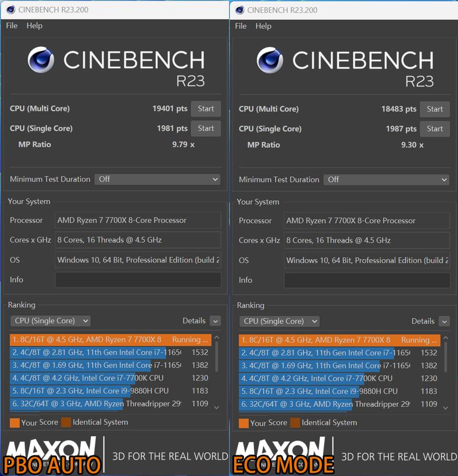Open CPU (Single Core) ranking dropdown in left window

[x=51, y=321]
